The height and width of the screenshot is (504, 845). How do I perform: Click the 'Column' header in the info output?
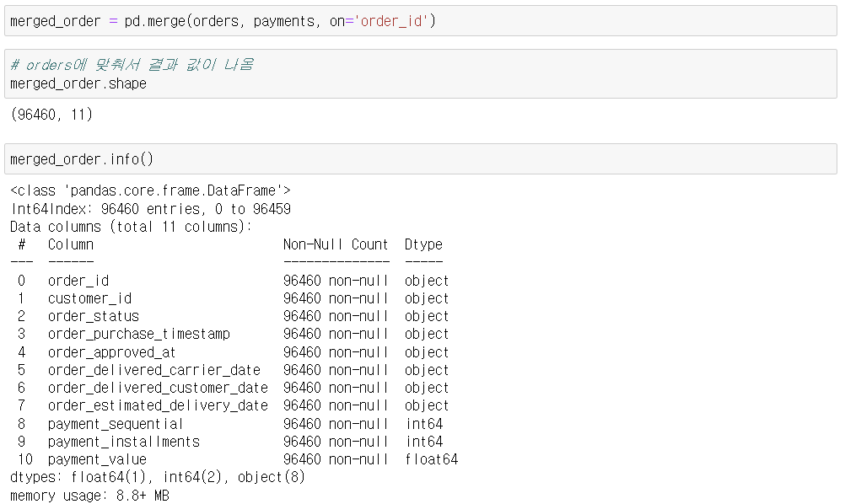coord(71,244)
